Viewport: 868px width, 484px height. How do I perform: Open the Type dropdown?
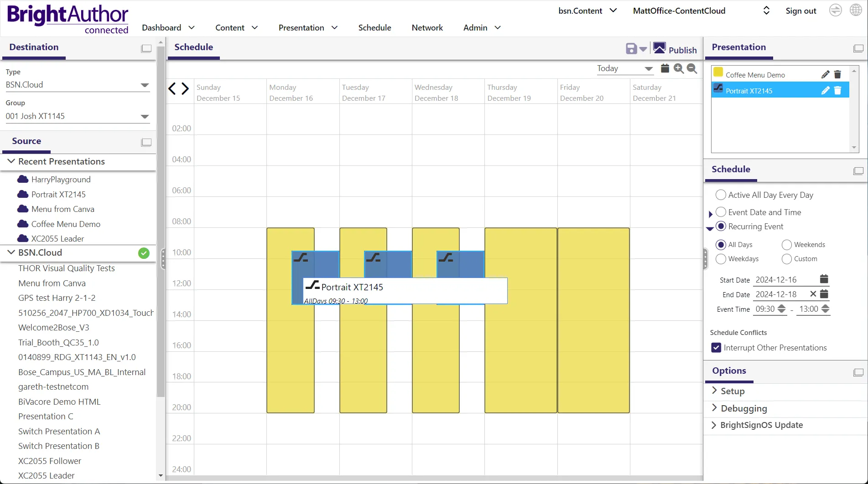tap(78, 85)
